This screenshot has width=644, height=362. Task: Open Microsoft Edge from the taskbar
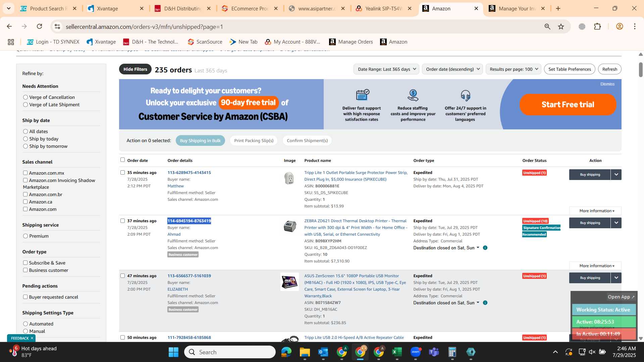coord(286,352)
